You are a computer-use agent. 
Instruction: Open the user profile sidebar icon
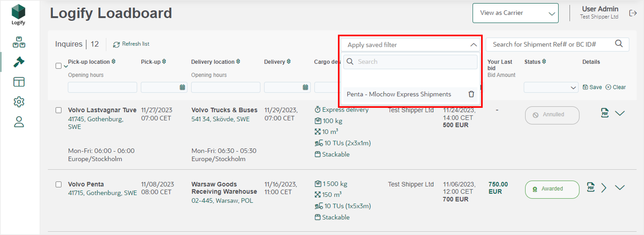tap(19, 122)
